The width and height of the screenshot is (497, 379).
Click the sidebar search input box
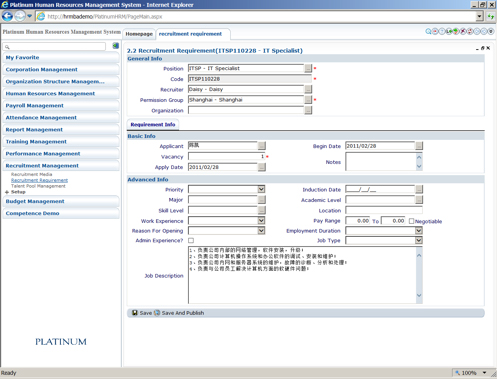(55, 47)
